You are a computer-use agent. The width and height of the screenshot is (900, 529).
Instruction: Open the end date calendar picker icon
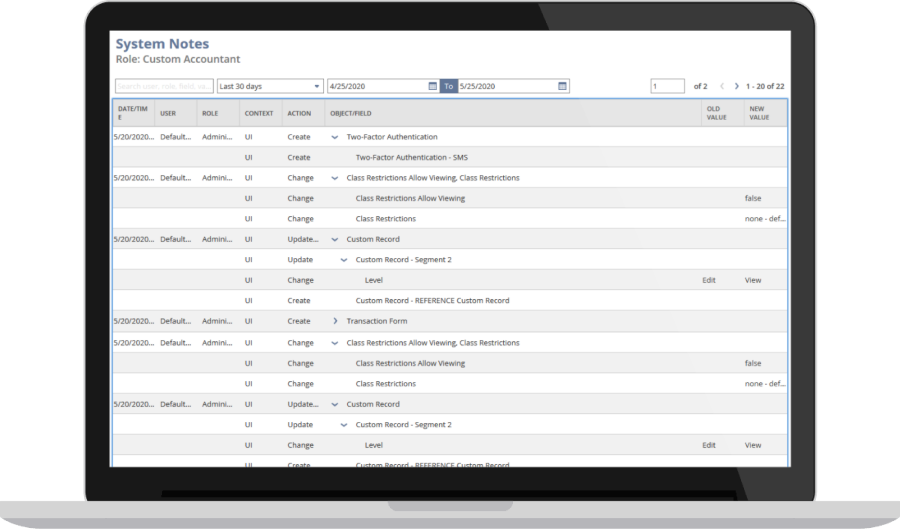click(x=562, y=86)
